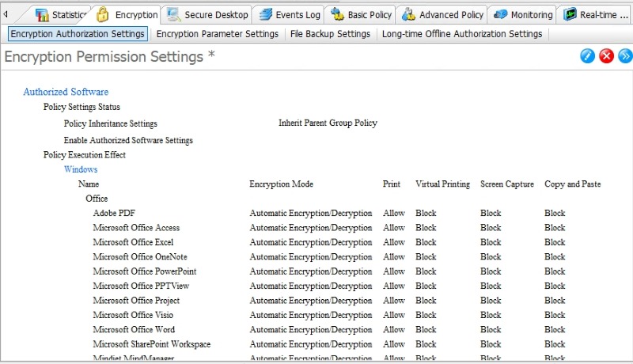Click the Windows section link
633x364 pixels.
[81, 169]
